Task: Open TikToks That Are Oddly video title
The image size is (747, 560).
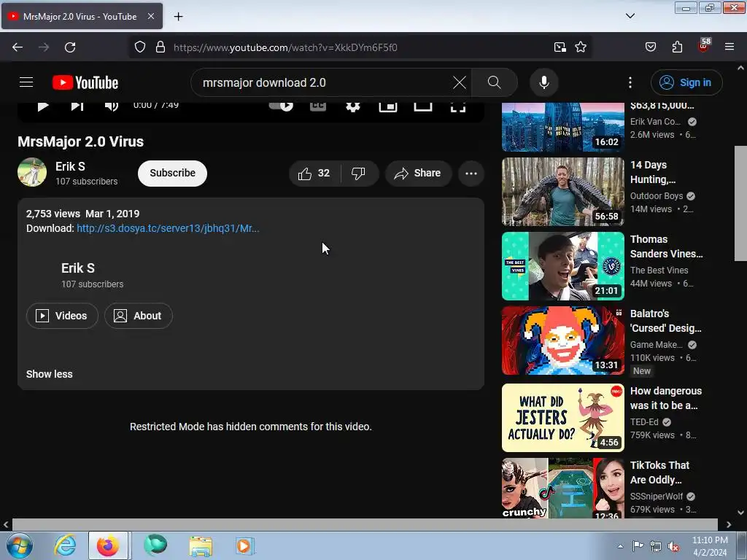Action: point(659,472)
